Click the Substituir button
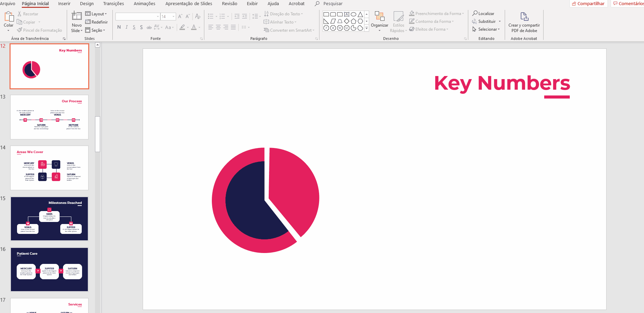Viewport: 644px width, 313px height. pyautogui.click(x=486, y=21)
